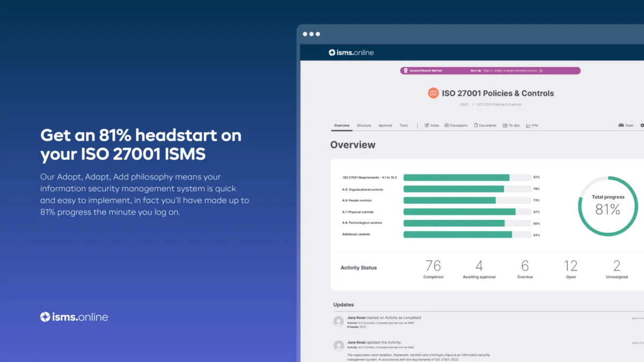This screenshot has width=644, height=362.
Task: Click the A.8 Technological controls progress bar
Action: (467, 223)
